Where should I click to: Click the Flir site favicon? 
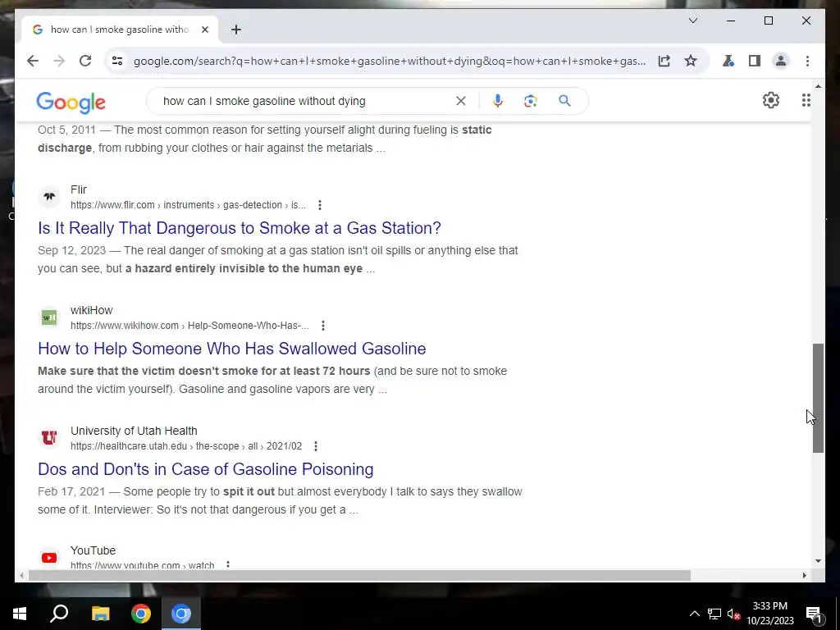point(49,197)
